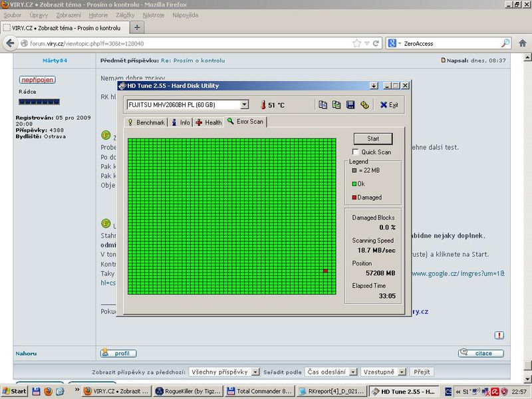Expand the 'Čas odeslání' sort dropdown
Viewport: 532px width, 399px height.
point(353,372)
